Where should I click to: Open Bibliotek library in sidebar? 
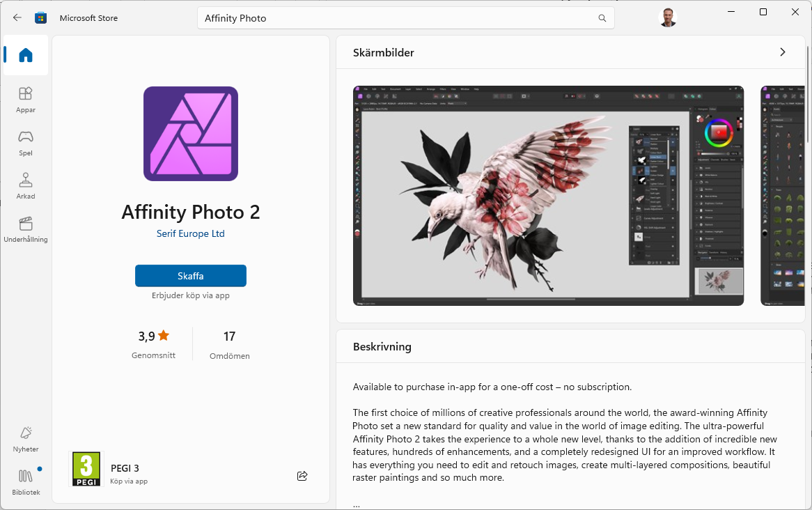click(26, 482)
